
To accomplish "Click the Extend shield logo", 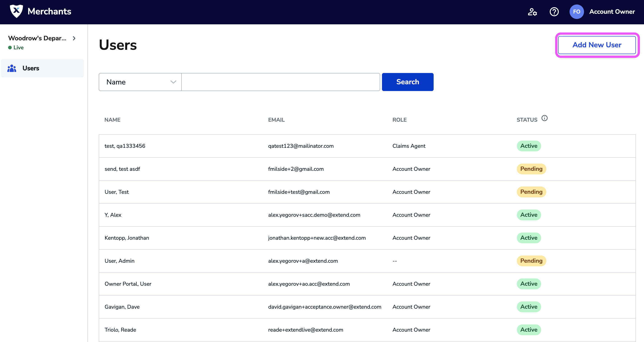I will (16, 11).
